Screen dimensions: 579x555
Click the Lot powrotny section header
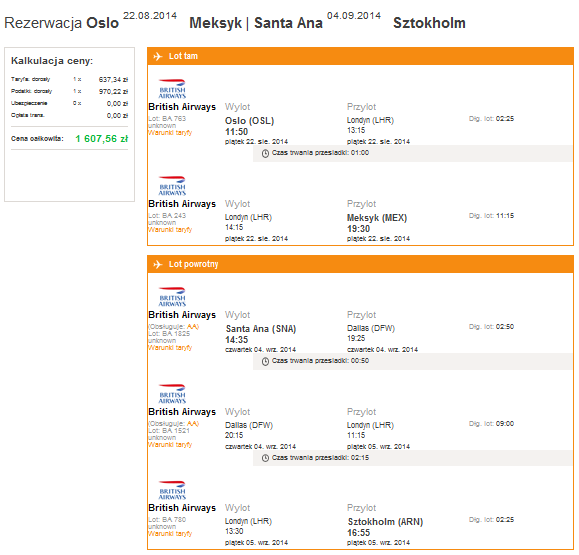(360, 264)
